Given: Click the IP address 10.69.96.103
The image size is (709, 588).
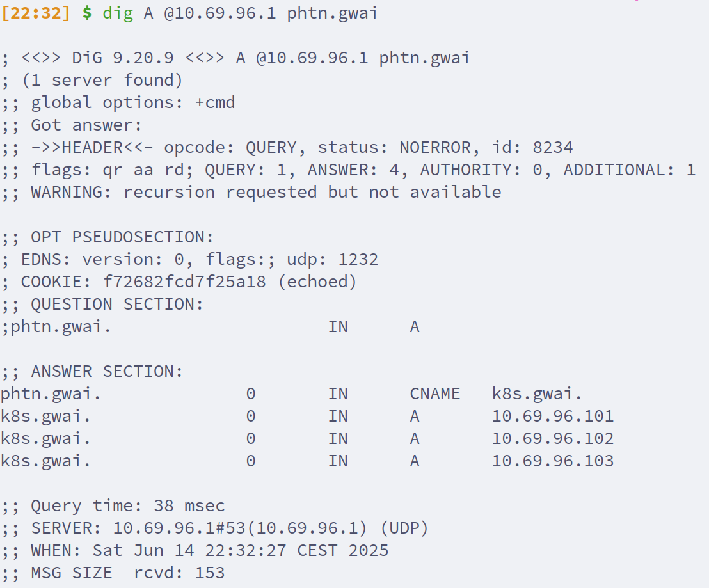Looking at the screenshot, I should click(x=553, y=461).
